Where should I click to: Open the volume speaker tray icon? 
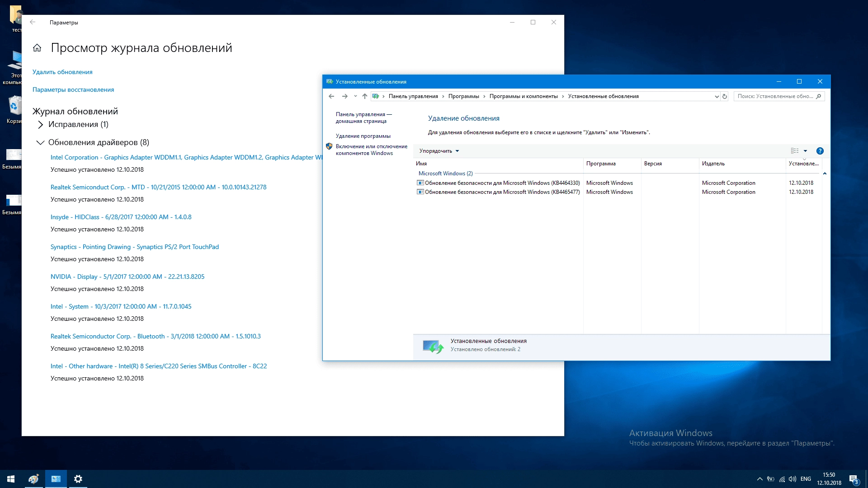793,479
